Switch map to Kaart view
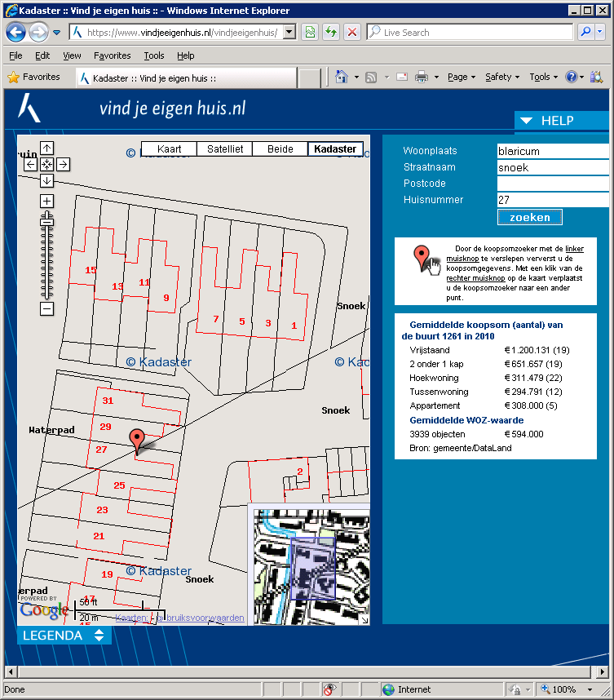 point(169,149)
